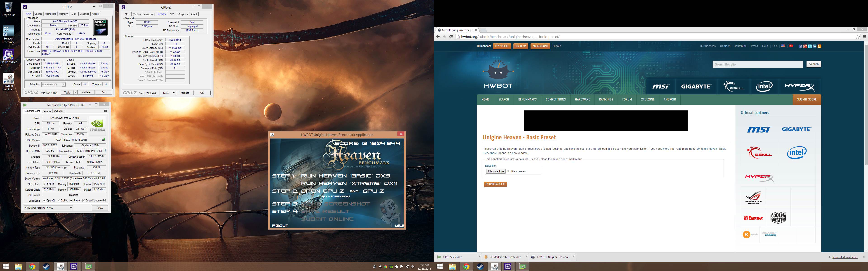
Task: Open RANKINGS in HWBOT navigation
Action: click(x=606, y=99)
